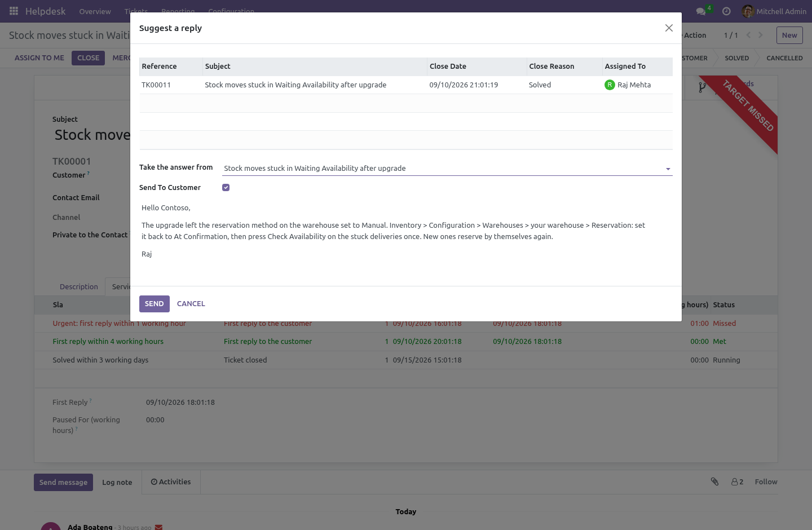812x530 pixels.
Task: Click the Send message button
Action: [x=63, y=482]
